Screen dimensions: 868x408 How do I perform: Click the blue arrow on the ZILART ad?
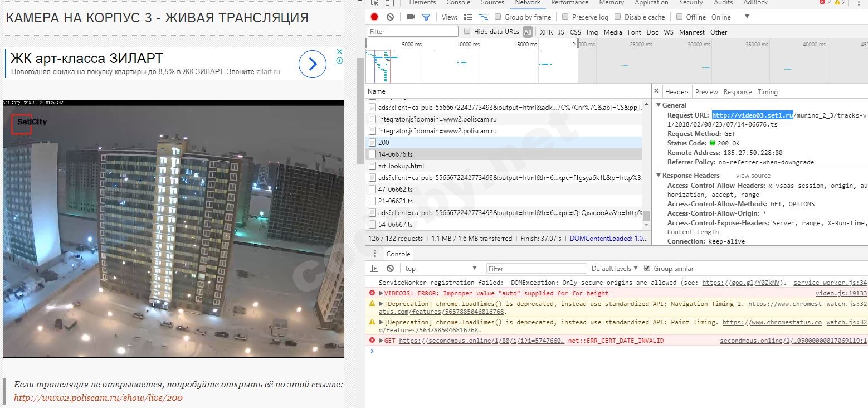click(312, 65)
